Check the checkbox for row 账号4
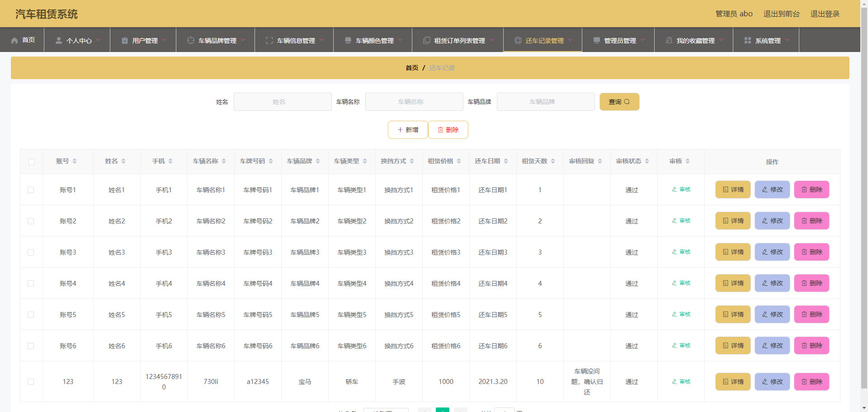Screen dimensions: 868x412 coord(31,284)
